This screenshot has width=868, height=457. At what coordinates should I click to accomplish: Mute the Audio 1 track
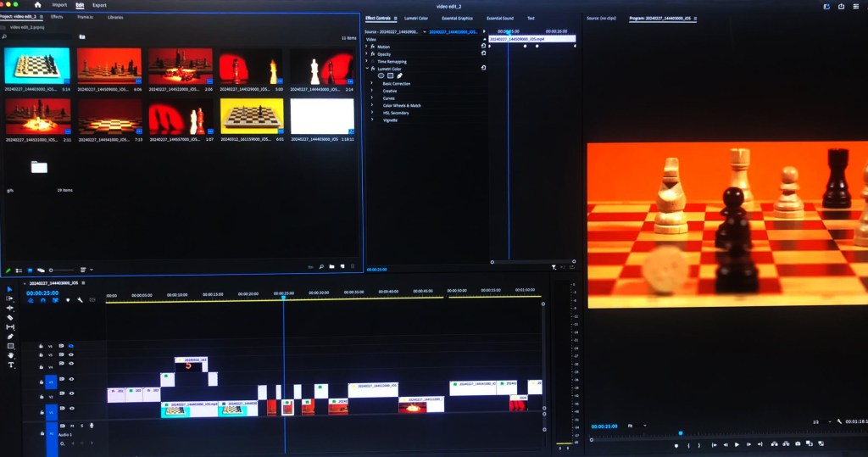pos(71,425)
